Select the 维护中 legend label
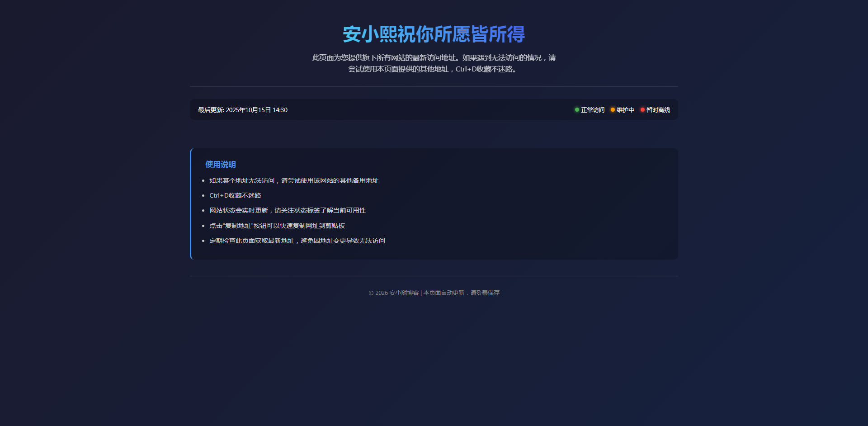This screenshot has width=868, height=426. pos(625,110)
